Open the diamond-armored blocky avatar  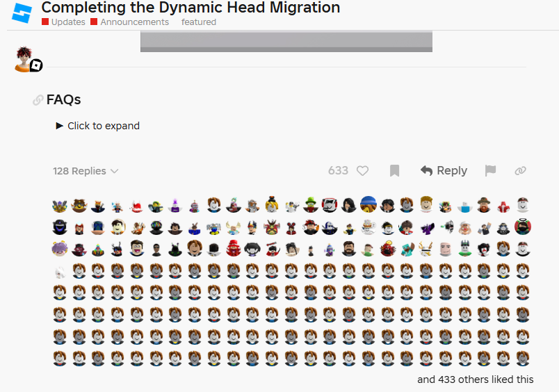tap(407, 250)
